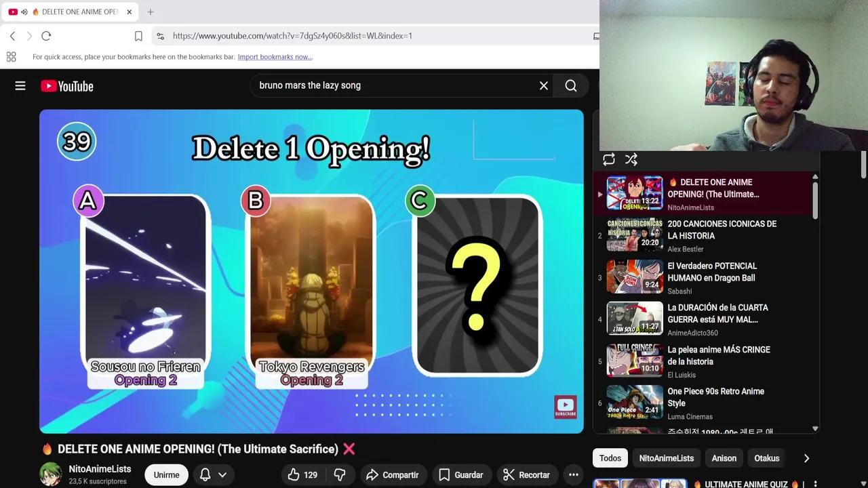
Task: Click Recortar clip button
Action: click(x=526, y=475)
